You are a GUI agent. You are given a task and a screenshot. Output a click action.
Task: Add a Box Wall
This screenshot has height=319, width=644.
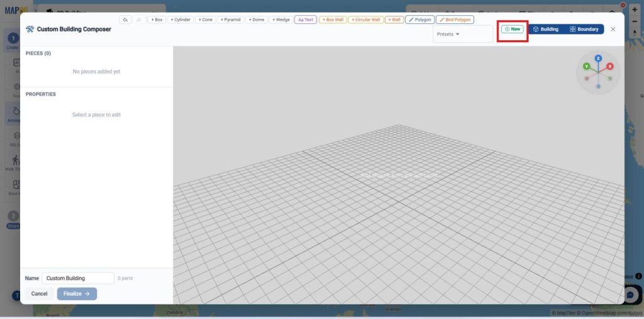click(x=333, y=19)
